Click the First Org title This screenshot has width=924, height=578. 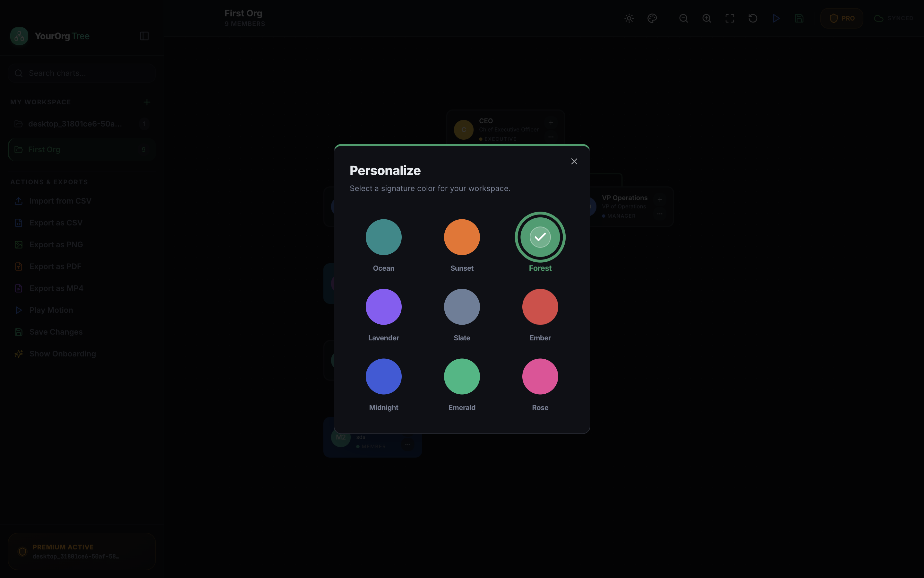click(x=243, y=13)
